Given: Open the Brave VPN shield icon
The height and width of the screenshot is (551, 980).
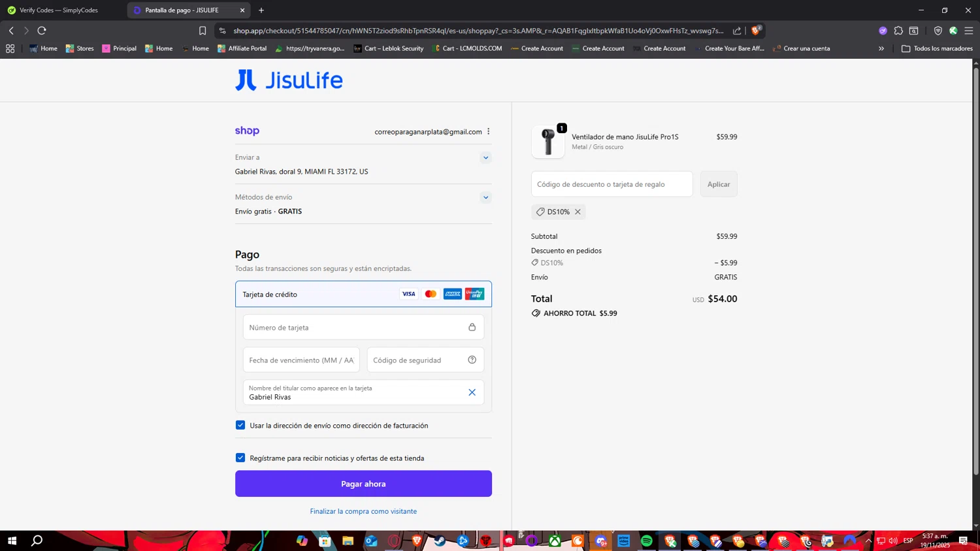Looking at the screenshot, I should [x=938, y=31].
